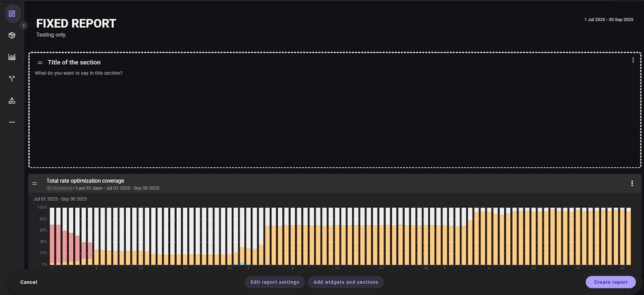Open three-dot menu of Total rate optimization coverage widget
This screenshot has width=644, height=295.
632,183
